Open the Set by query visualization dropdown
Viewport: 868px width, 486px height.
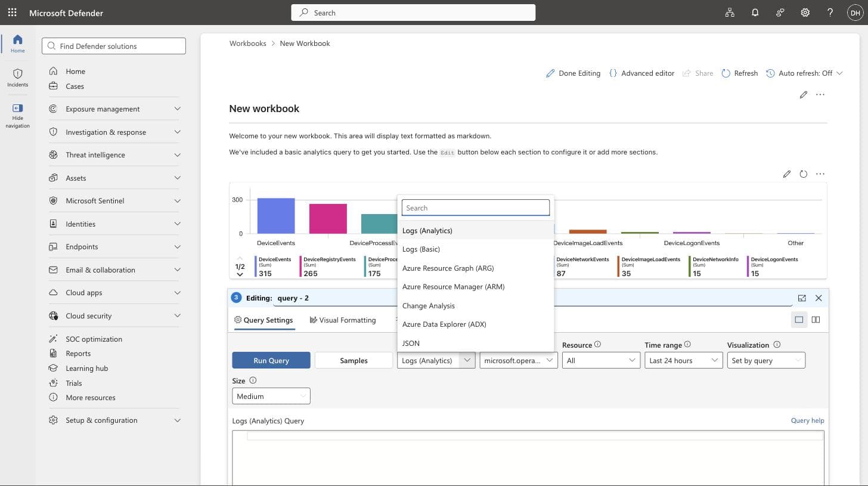[x=766, y=360]
